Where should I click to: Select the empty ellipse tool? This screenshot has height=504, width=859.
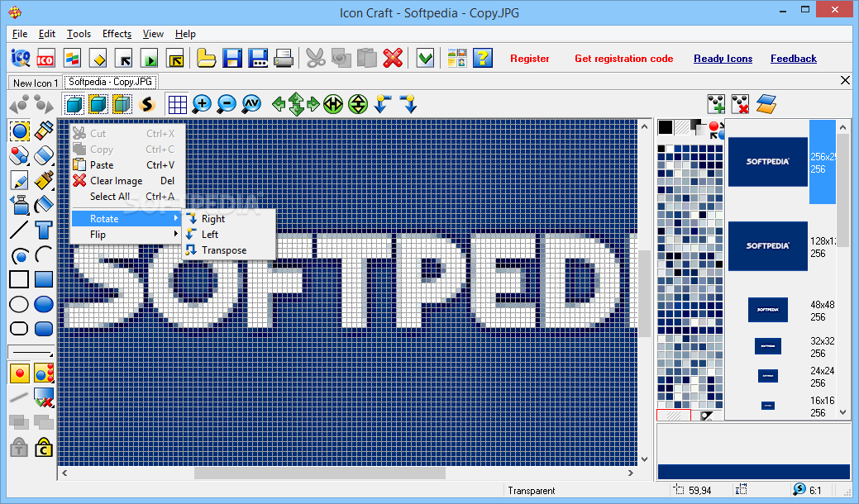point(19,304)
